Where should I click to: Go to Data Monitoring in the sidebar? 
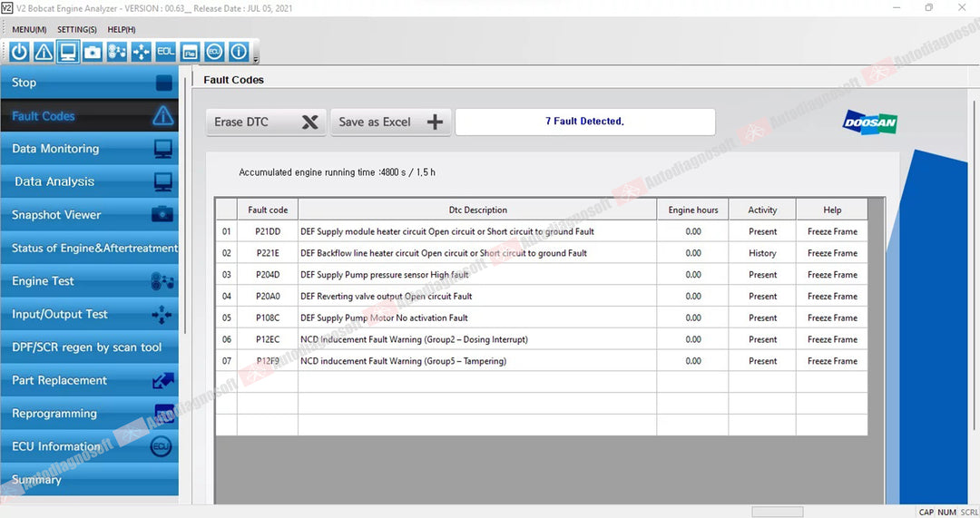[89, 149]
